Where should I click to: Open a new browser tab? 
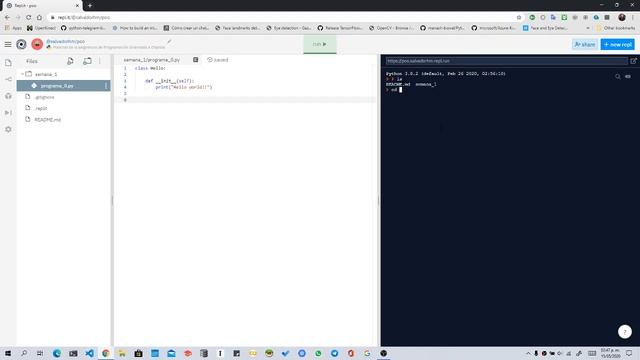click(90, 6)
